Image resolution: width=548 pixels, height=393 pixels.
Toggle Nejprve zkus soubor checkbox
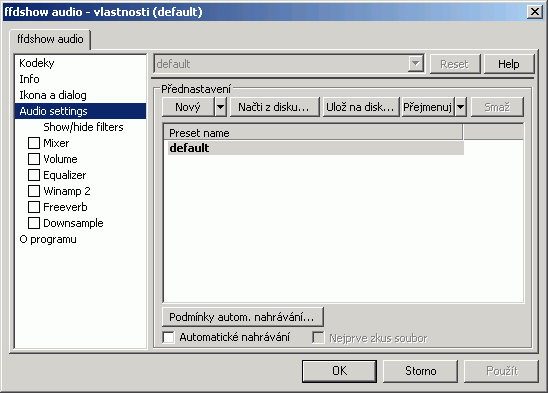318,338
